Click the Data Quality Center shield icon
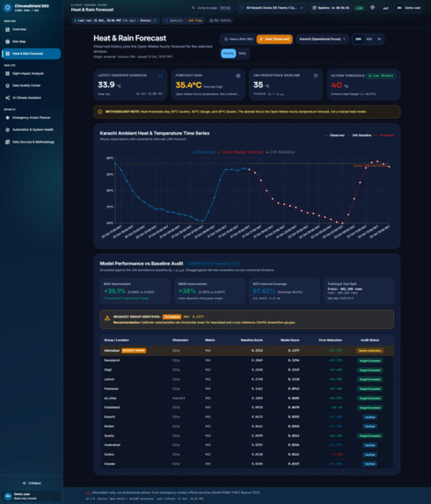 tap(7, 85)
